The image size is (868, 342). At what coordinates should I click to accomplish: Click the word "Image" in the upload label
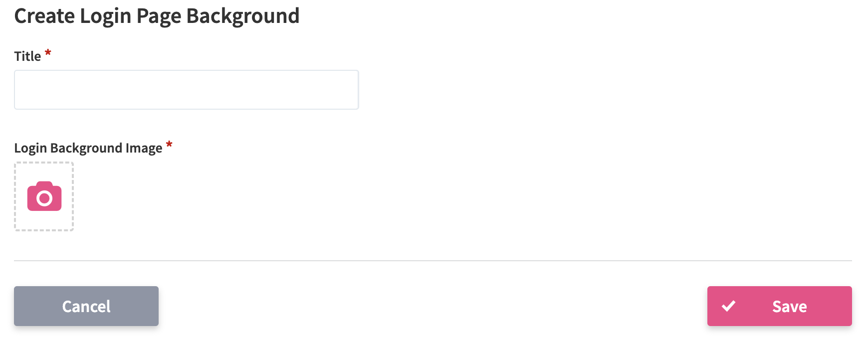coord(144,148)
